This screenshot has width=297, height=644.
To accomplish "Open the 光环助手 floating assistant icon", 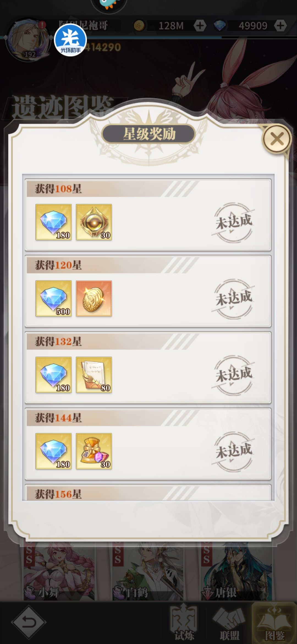I will point(70,40).
